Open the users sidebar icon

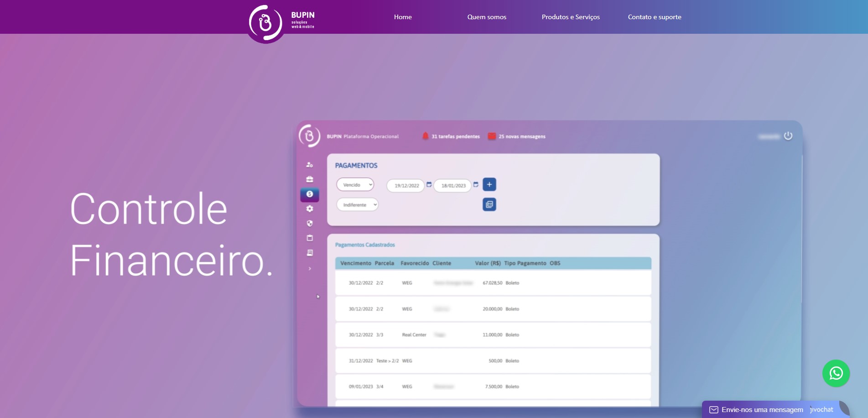pos(310,165)
